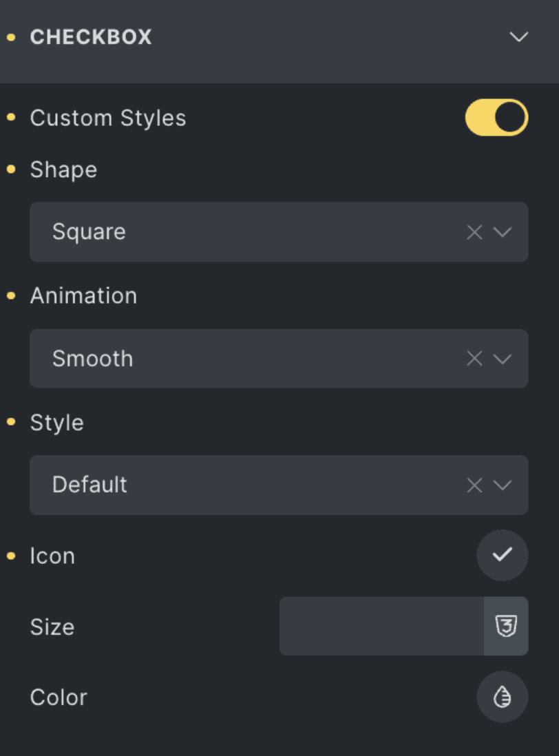Click the yellow dot beside Checkbox header

(10, 37)
